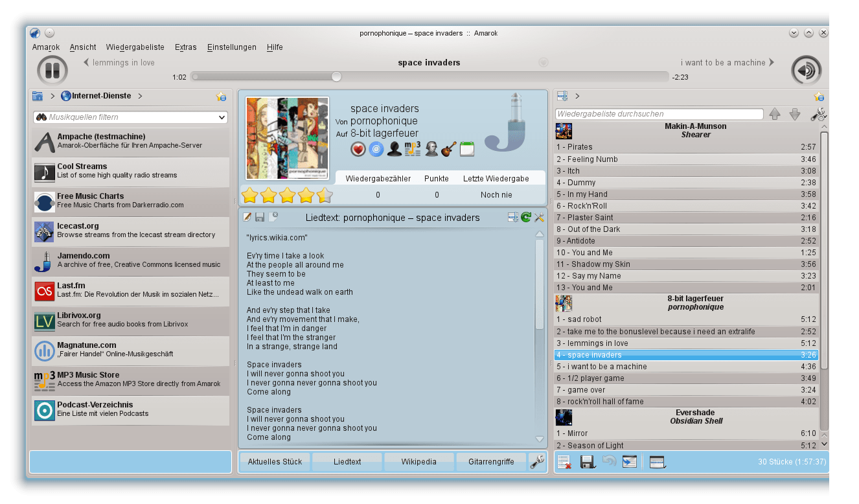859x504 pixels.
Task: Expand the playlist panel breadcrumb chevron
Action: tap(577, 97)
